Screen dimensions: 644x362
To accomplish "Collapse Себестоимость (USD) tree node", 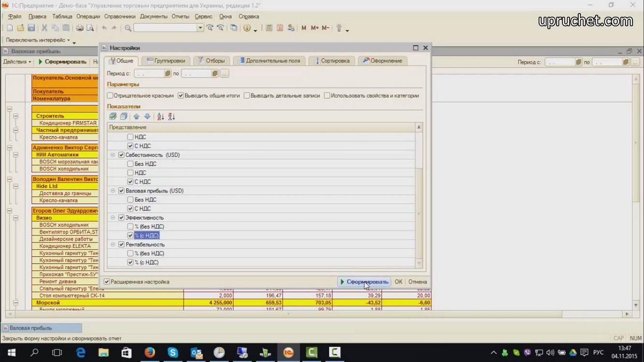I will pyautogui.click(x=113, y=155).
